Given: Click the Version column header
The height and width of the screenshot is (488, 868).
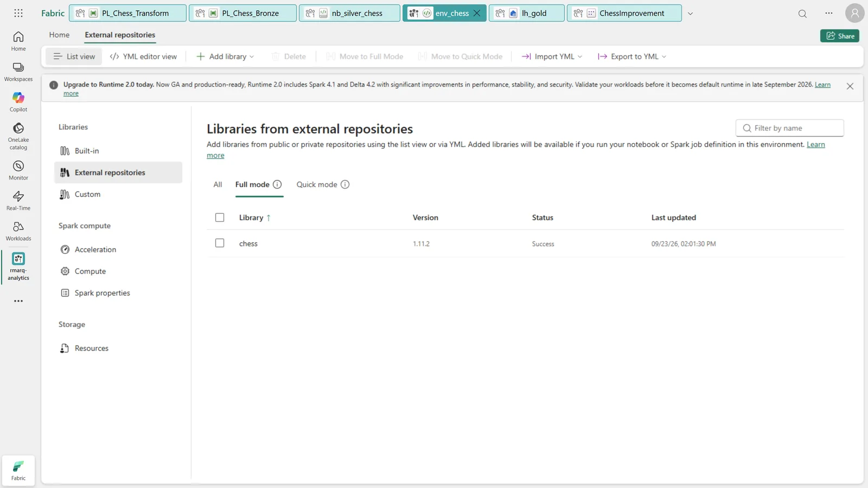Looking at the screenshot, I should click(425, 217).
